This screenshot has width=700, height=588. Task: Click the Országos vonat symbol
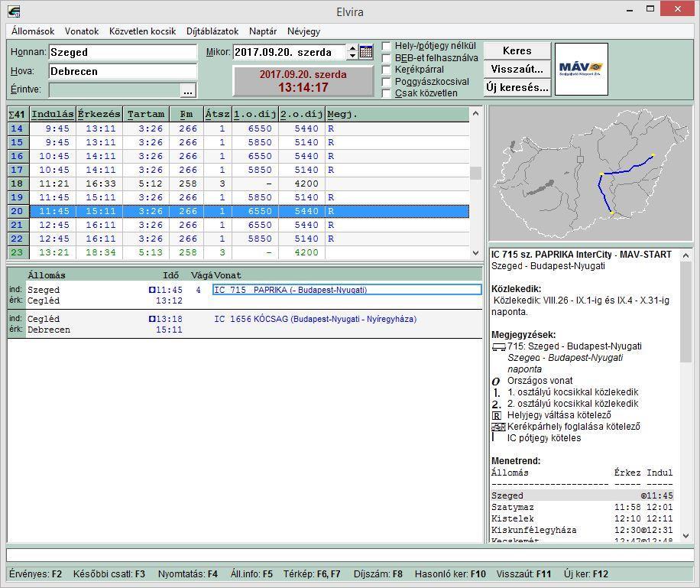point(495,382)
